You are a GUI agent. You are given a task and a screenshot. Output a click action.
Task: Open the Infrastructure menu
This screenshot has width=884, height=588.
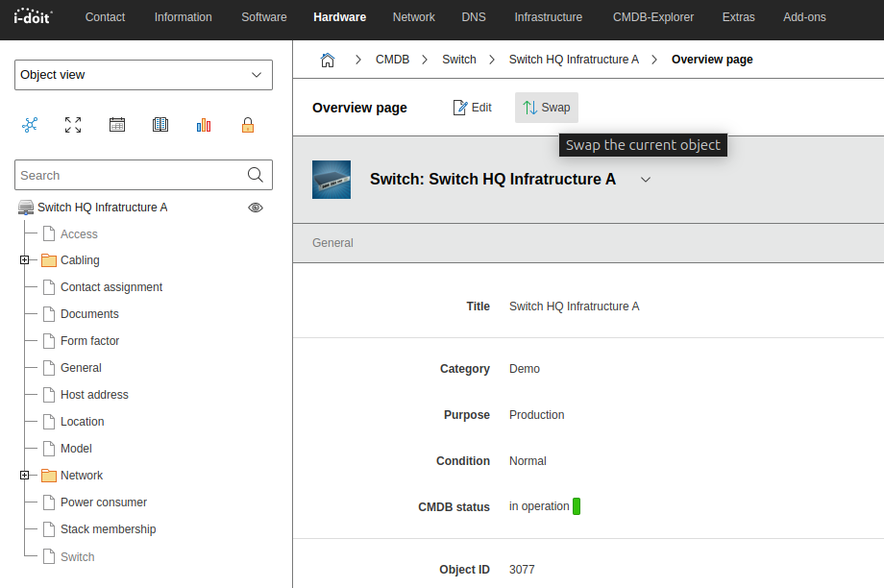548,17
